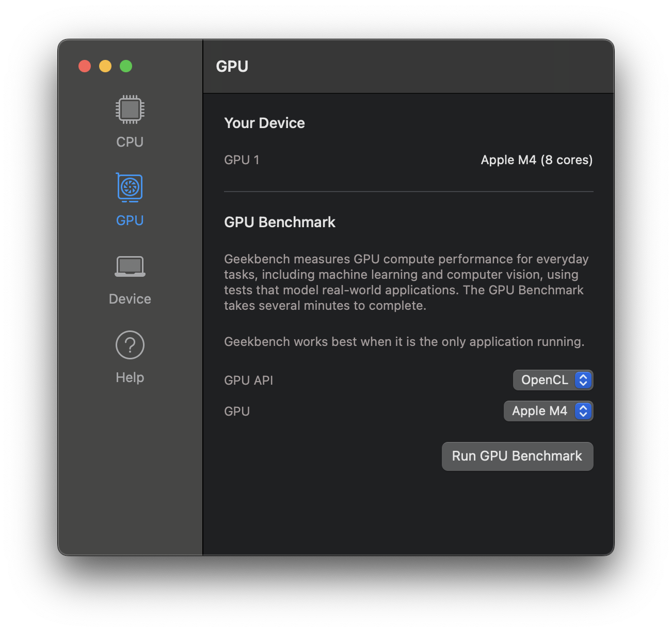Click the 'GPU 1' label
The image size is (672, 632).
click(242, 160)
